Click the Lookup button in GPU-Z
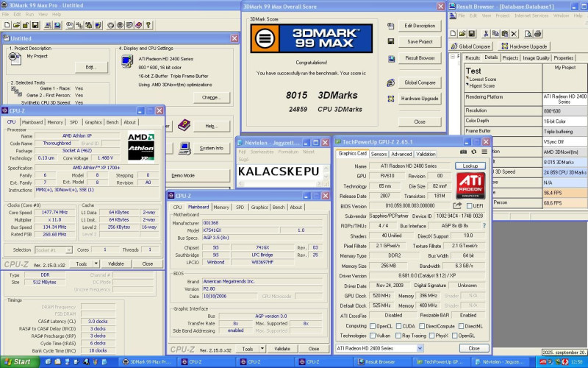Screen dimensions: 588x368 click(x=470, y=166)
